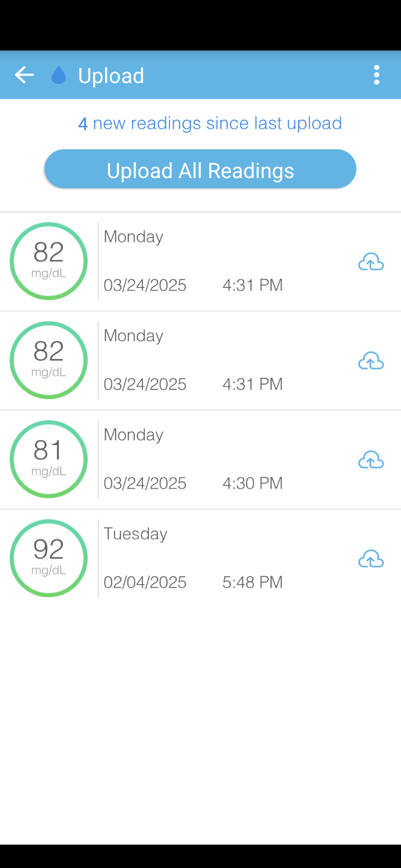Screen dimensions: 401x868
Task: Tap the 4 new readings since last upload text
Action: pos(210,123)
